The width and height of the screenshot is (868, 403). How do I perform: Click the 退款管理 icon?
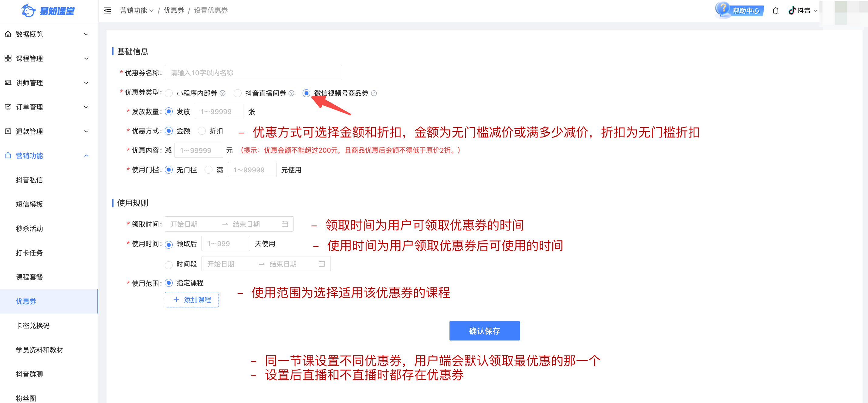tap(8, 131)
